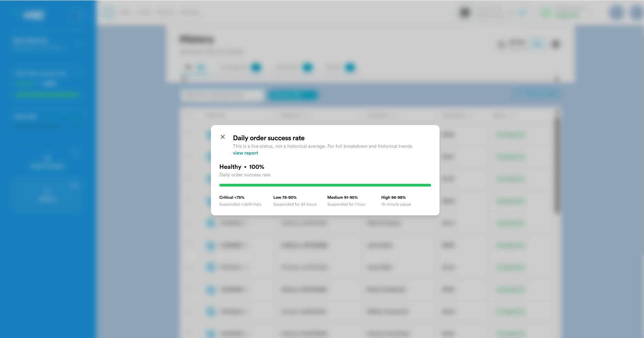The width and height of the screenshot is (644, 338).
Task: Close the Daily order success rate dialog
Action: 223,137
